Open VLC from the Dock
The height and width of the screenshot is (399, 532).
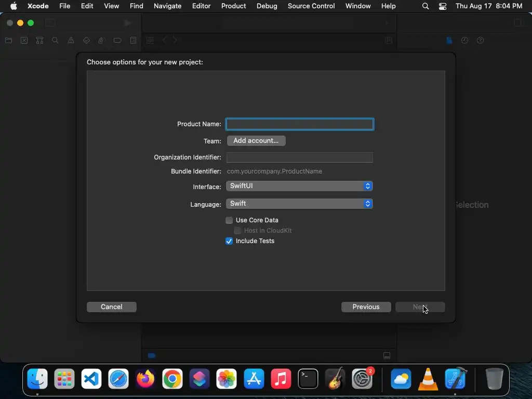tap(428, 379)
